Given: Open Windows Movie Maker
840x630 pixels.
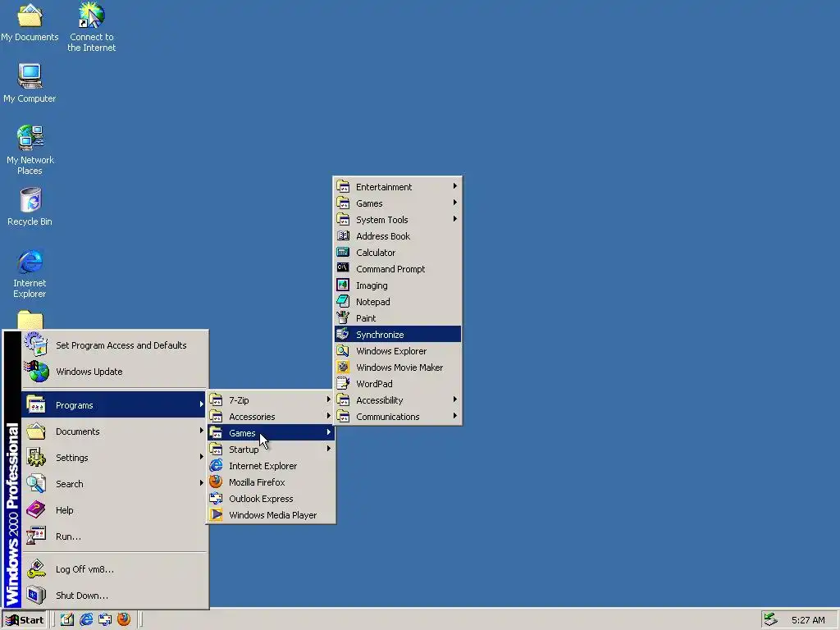Looking at the screenshot, I should 398,367.
